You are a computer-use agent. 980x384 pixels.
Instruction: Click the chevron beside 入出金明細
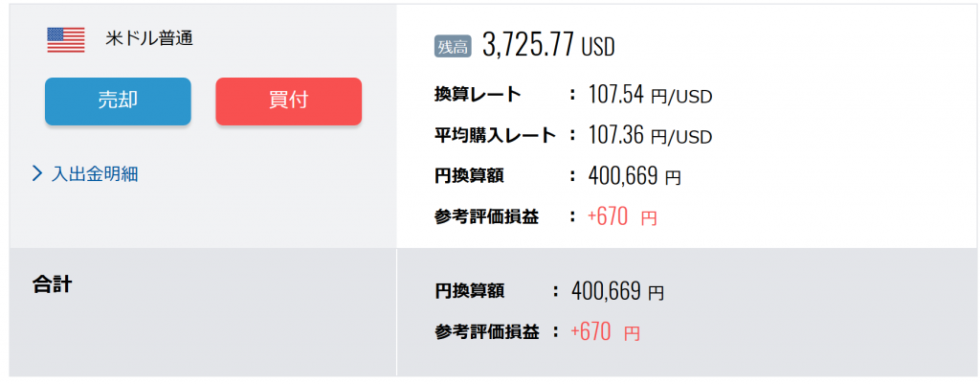(37, 174)
